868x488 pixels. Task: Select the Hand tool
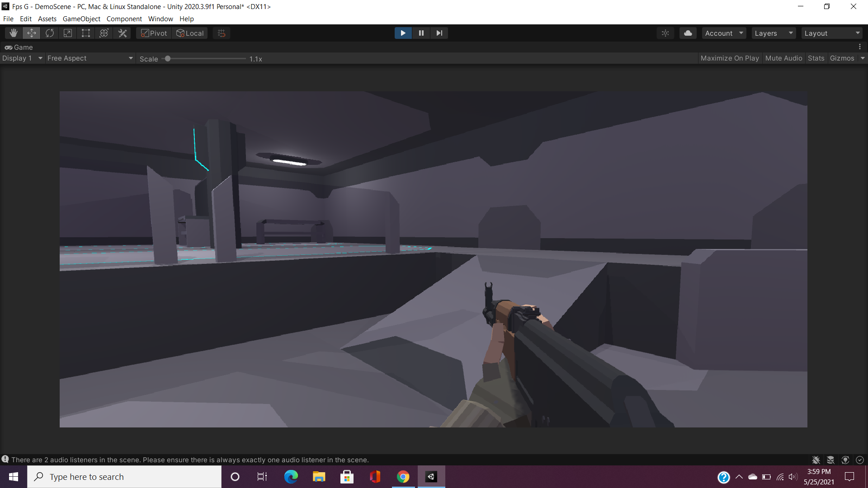[14, 33]
